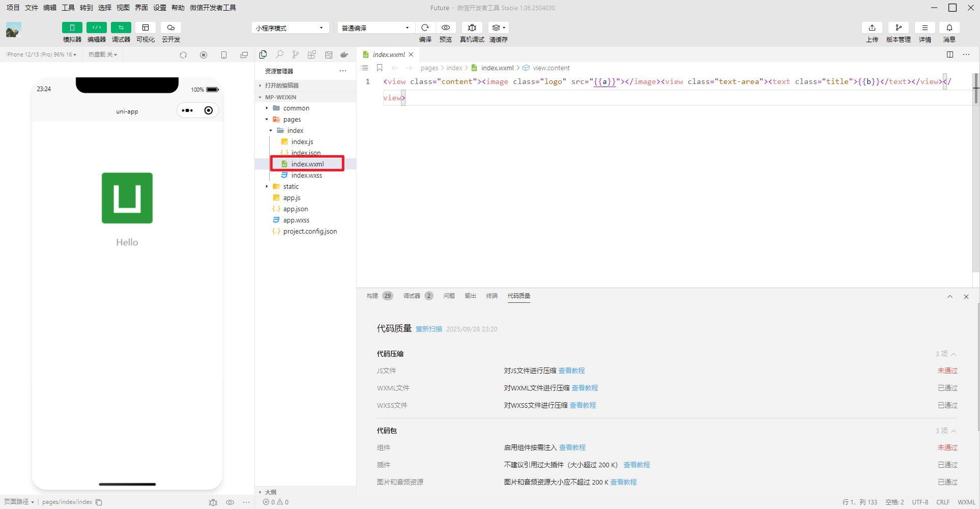Viewport: 980px width, 509px height.
Task: Copy the page path pages/index/index
Action: point(99,502)
